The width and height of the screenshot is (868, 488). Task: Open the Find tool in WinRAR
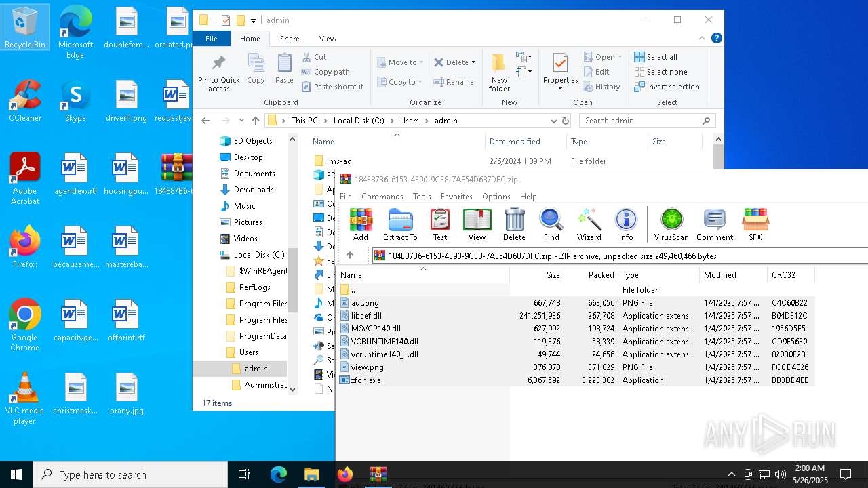(551, 225)
